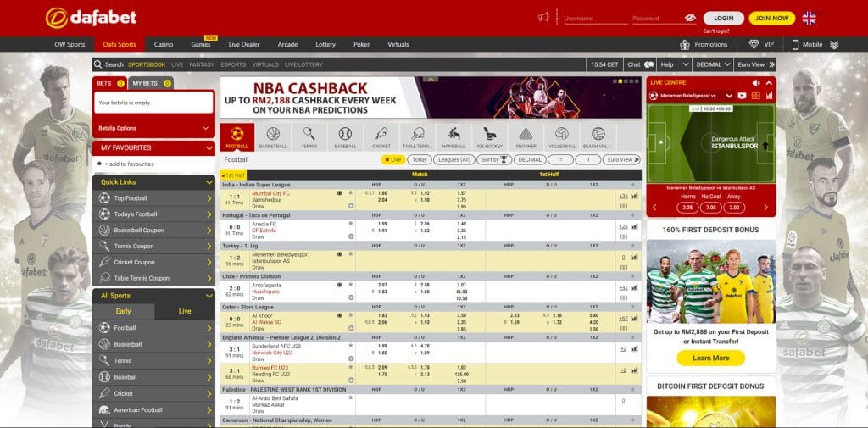Toggle the Live filter pill
The width and height of the screenshot is (868, 428).
coord(393,159)
